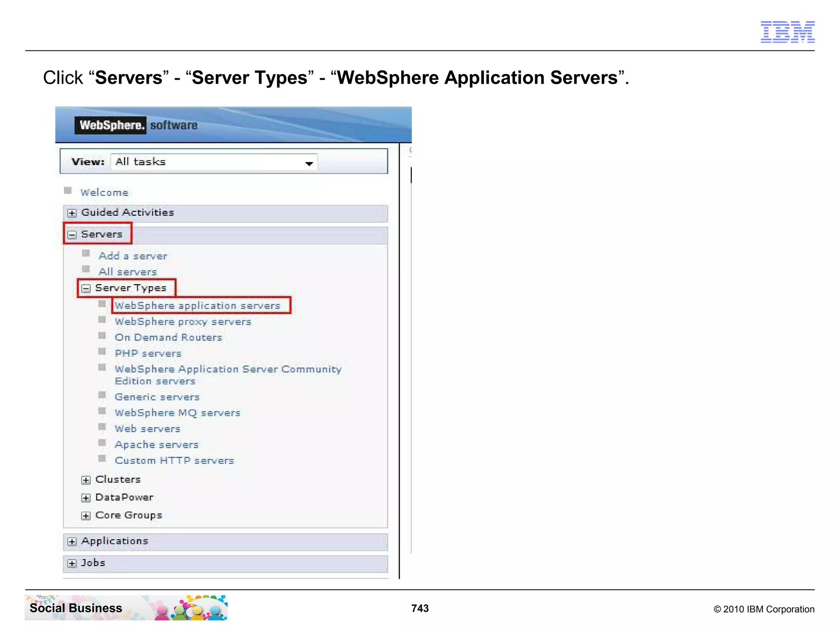Open "WebSphere MQ servers" link
This screenshot has width=840, height=630.
pyautogui.click(x=177, y=413)
